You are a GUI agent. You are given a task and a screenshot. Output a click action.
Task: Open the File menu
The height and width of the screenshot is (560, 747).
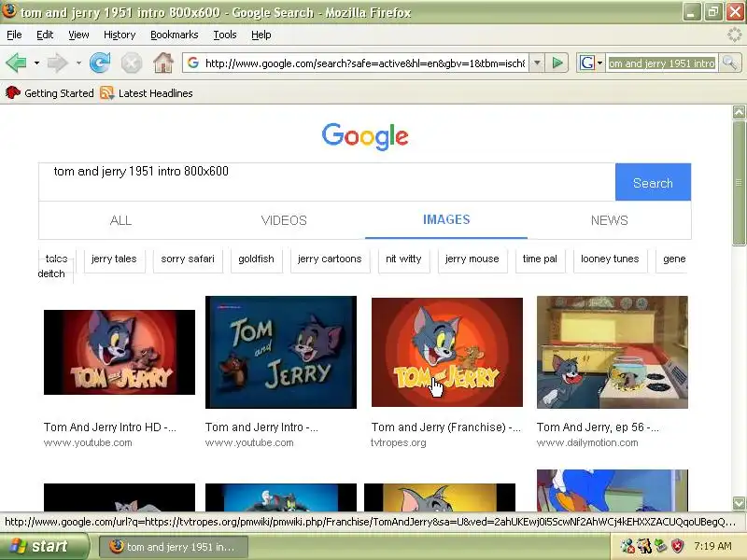pos(14,35)
